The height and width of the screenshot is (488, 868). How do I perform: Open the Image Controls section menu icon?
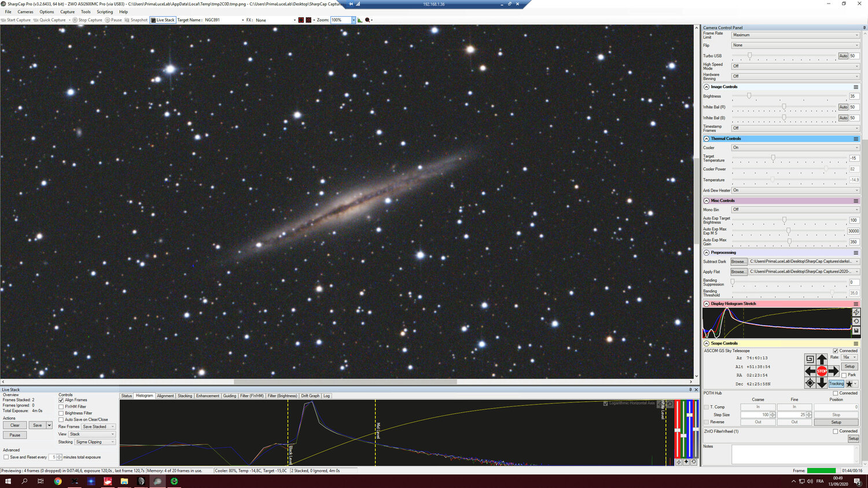[x=856, y=87]
